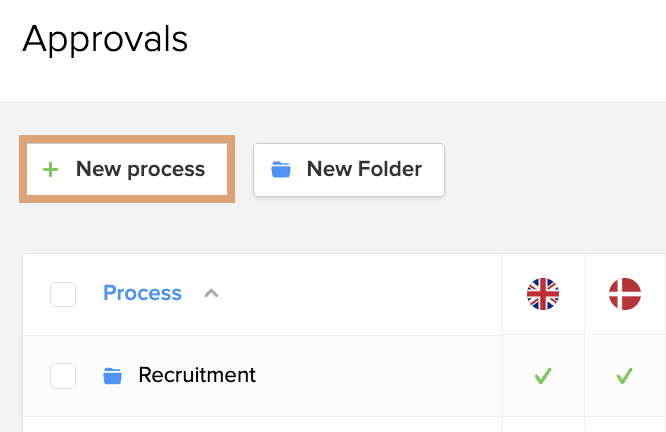Click the gray area right of New Folder

click(x=554, y=170)
